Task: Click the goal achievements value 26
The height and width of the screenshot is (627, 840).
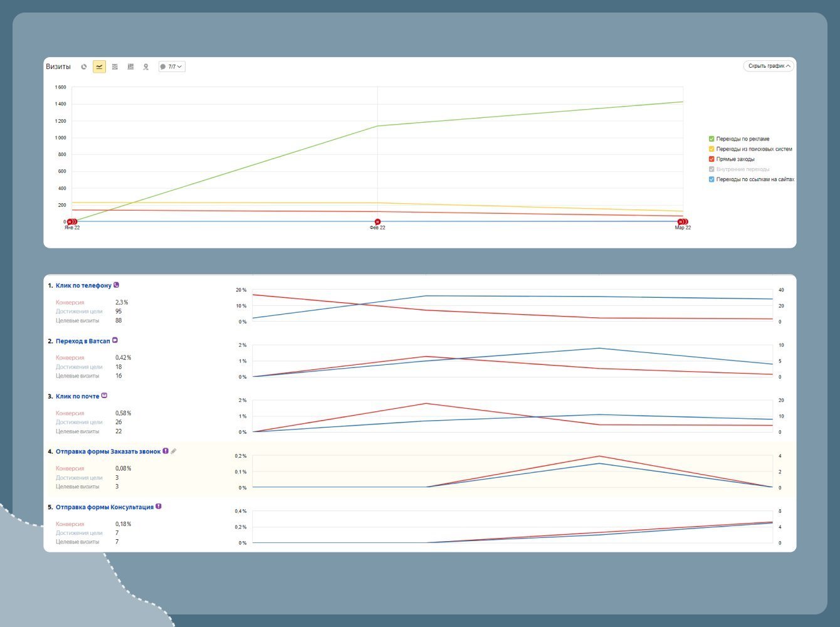Action: [118, 422]
